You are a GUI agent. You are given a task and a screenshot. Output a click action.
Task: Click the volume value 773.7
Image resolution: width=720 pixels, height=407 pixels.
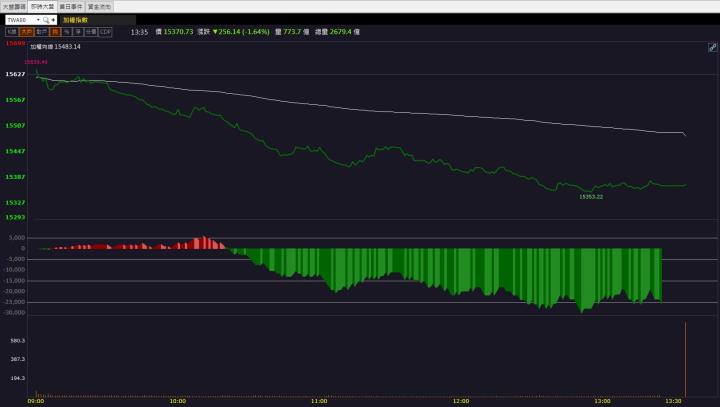coord(292,32)
